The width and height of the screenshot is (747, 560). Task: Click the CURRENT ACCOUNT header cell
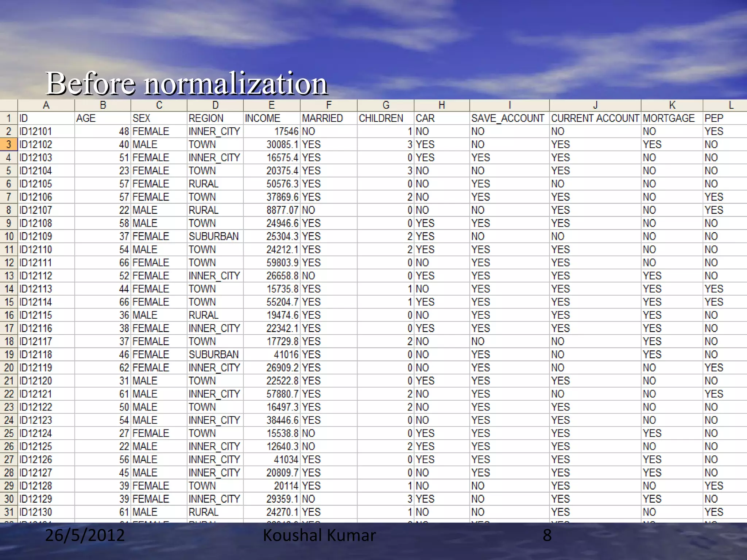[595, 118]
